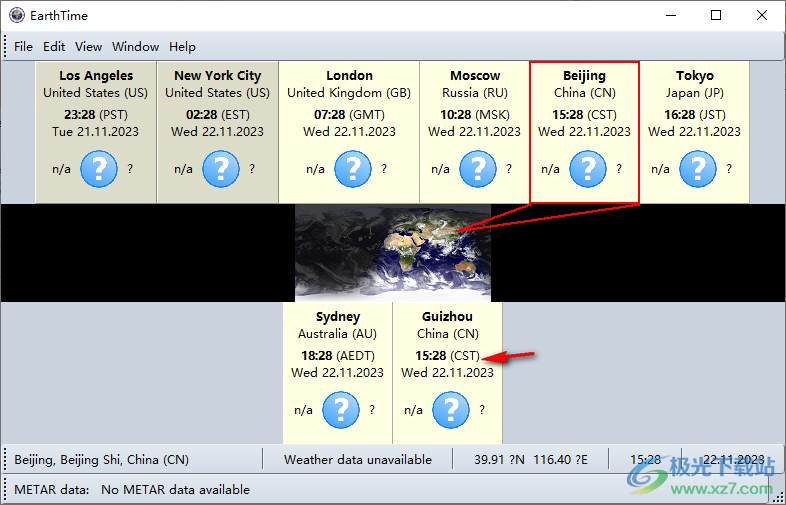Click Tokyo time 16:28 (JST)

coord(695,115)
